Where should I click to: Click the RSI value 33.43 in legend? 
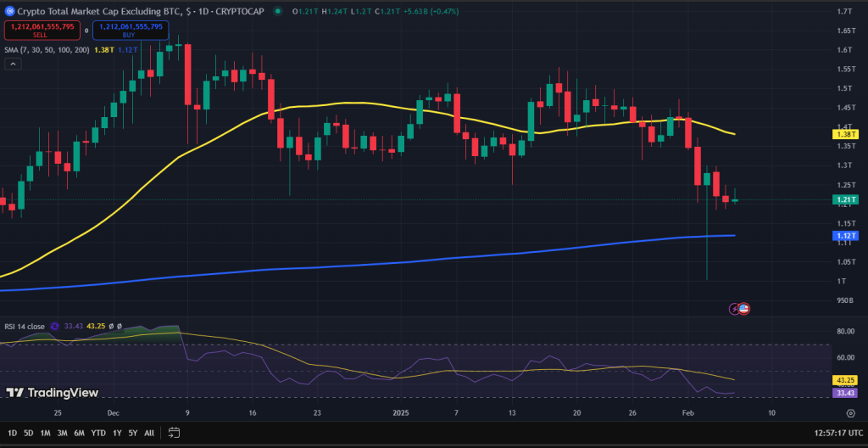pyautogui.click(x=74, y=327)
